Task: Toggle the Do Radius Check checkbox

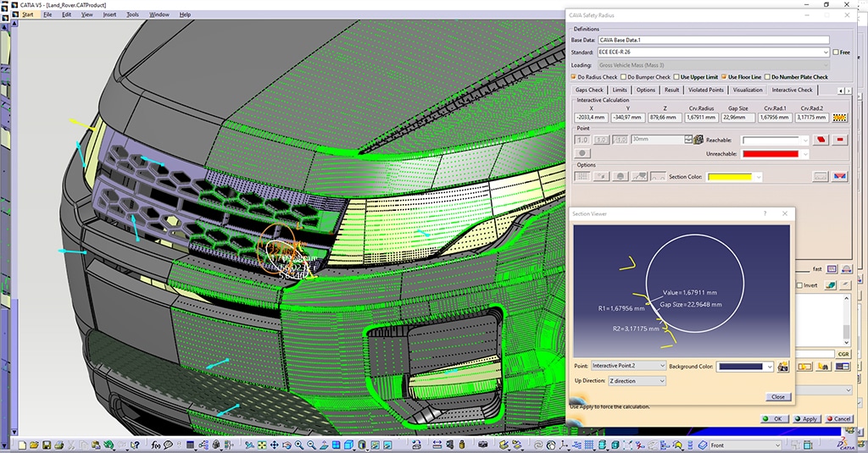Action: click(x=574, y=77)
